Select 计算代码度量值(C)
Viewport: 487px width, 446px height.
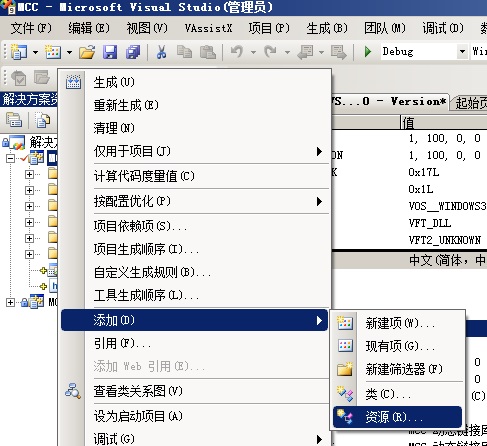[195, 176]
